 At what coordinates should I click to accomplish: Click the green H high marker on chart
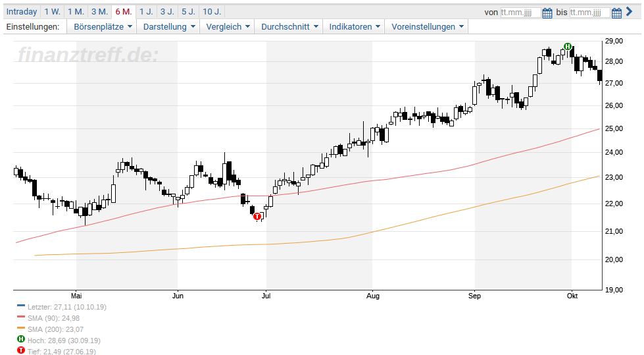pos(568,47)
